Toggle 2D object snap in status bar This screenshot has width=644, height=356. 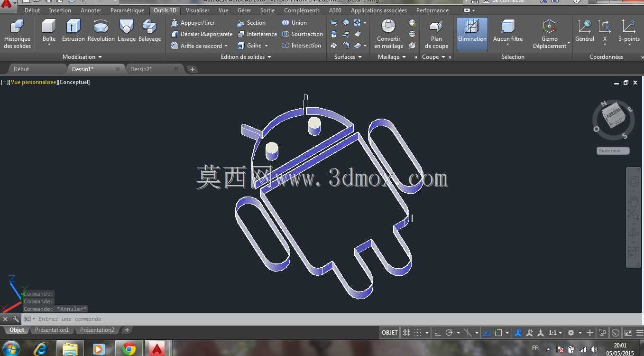click(498, 333)
